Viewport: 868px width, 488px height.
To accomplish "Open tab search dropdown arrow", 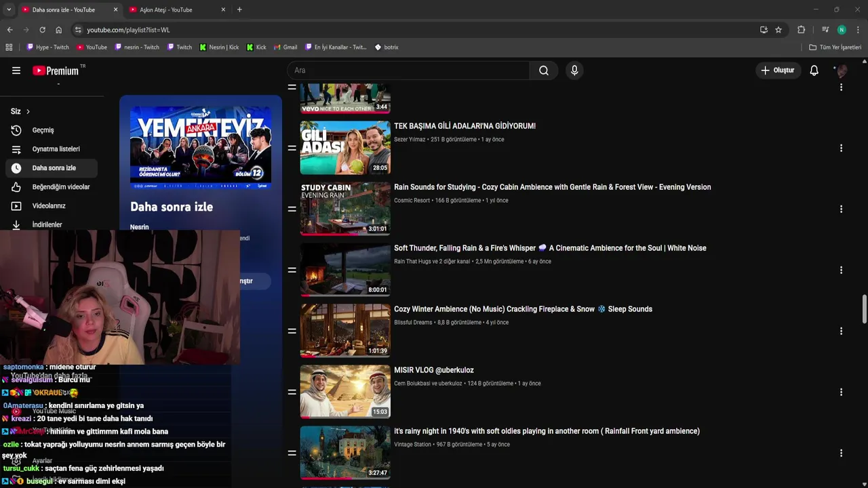I will [8, 9].
